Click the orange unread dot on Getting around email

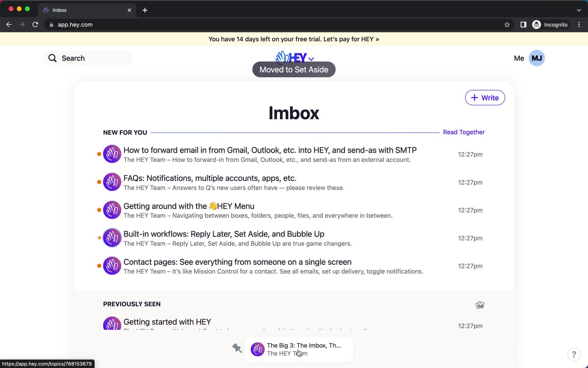(99, 209)
